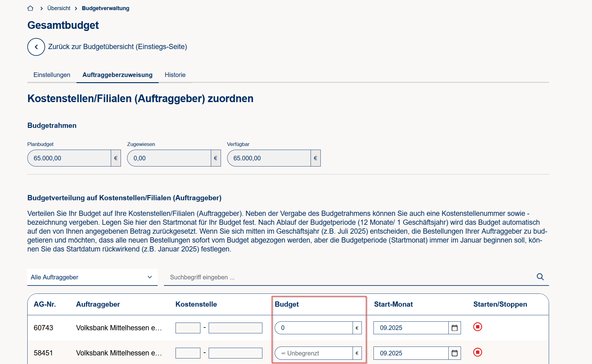Click the Unbegrenzt budget field
Screen dimensions: 592x364
pos(314,353)
